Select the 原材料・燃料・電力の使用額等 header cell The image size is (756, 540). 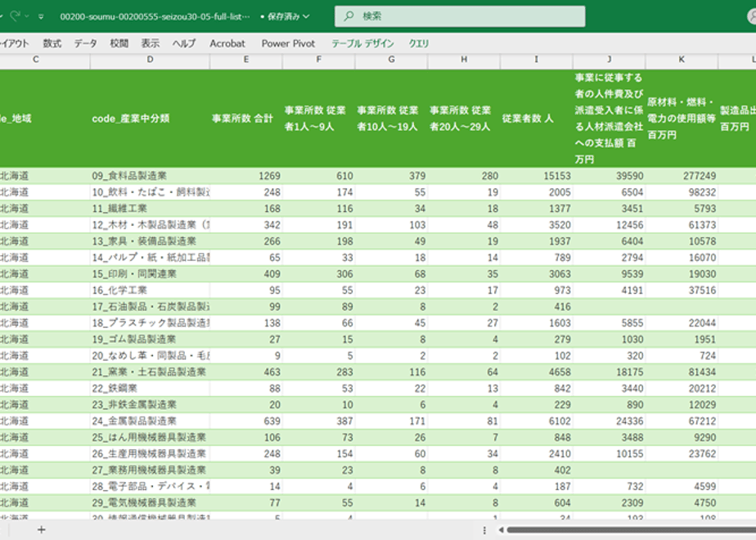682,119
